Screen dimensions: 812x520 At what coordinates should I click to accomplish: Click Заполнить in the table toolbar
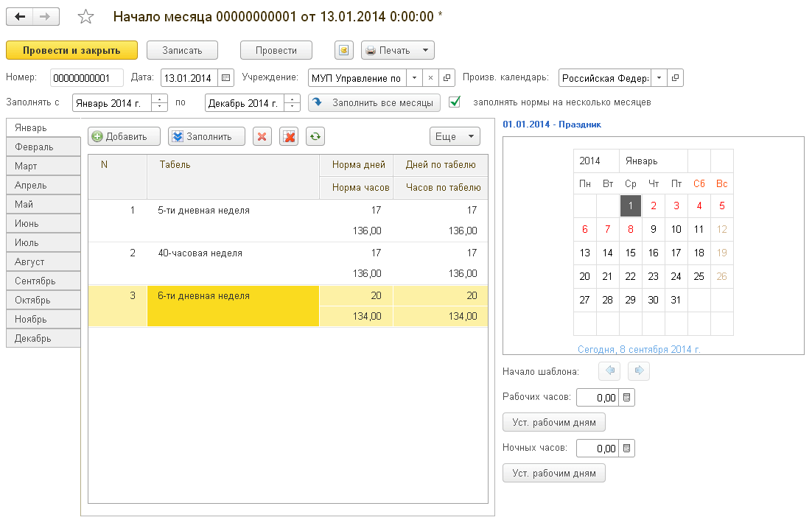coord(206,136)
